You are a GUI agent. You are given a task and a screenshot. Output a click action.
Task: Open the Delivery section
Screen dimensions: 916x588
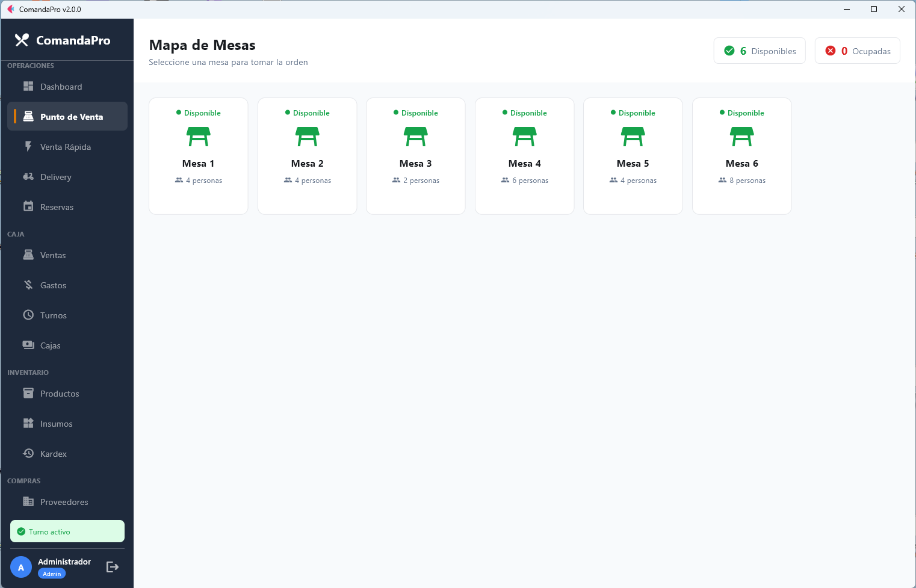(67, 176)
